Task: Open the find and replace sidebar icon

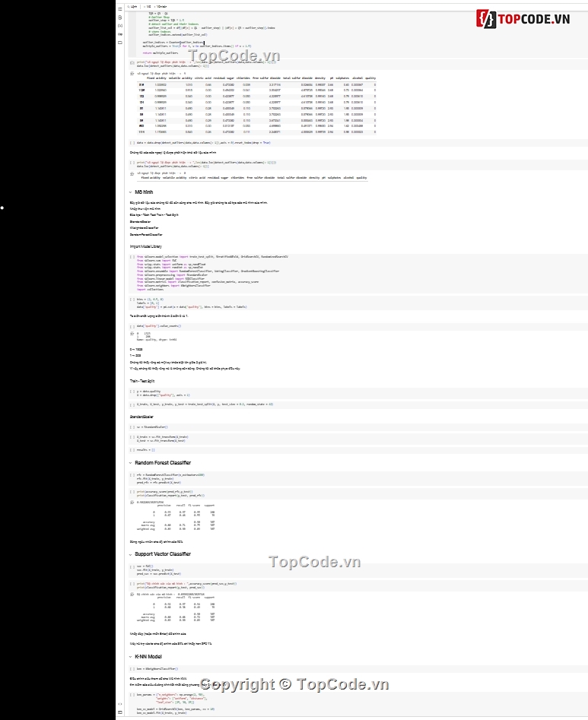Action: [x=120, y=17]
